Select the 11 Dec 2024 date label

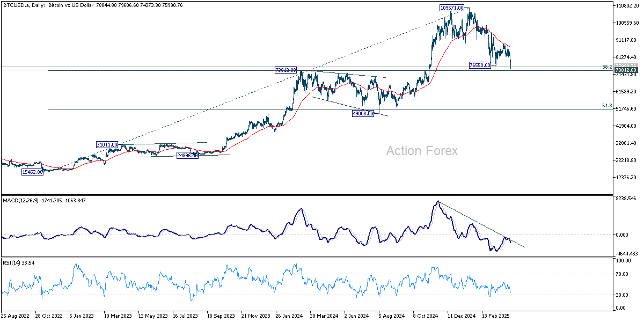(x=462, y=317)
